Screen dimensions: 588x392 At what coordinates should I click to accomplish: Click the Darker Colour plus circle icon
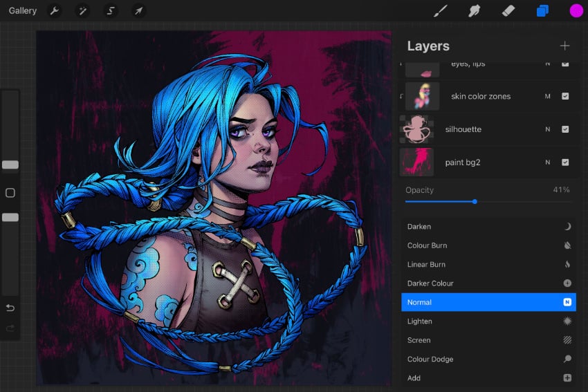(x=567, y=283)
